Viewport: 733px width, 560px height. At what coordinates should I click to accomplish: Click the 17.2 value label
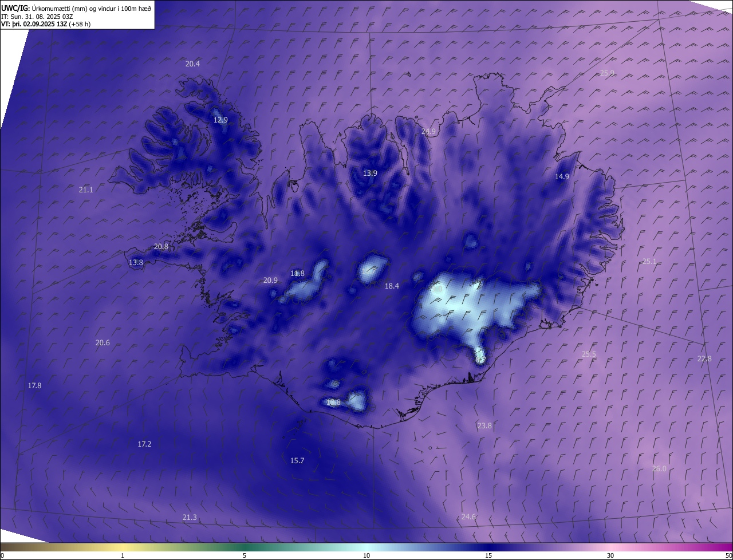coord(144,444)
